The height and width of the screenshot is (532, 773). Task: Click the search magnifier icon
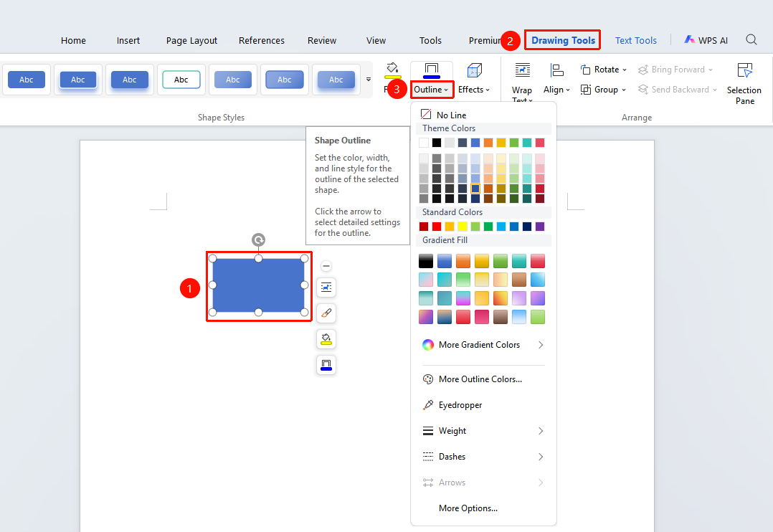751,40
